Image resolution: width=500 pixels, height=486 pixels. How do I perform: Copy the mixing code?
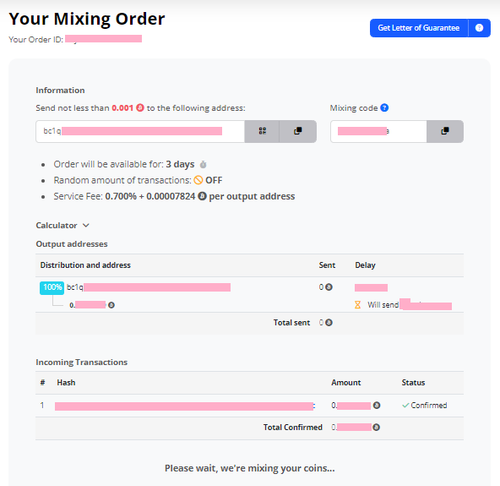click(x=445, y=131)
